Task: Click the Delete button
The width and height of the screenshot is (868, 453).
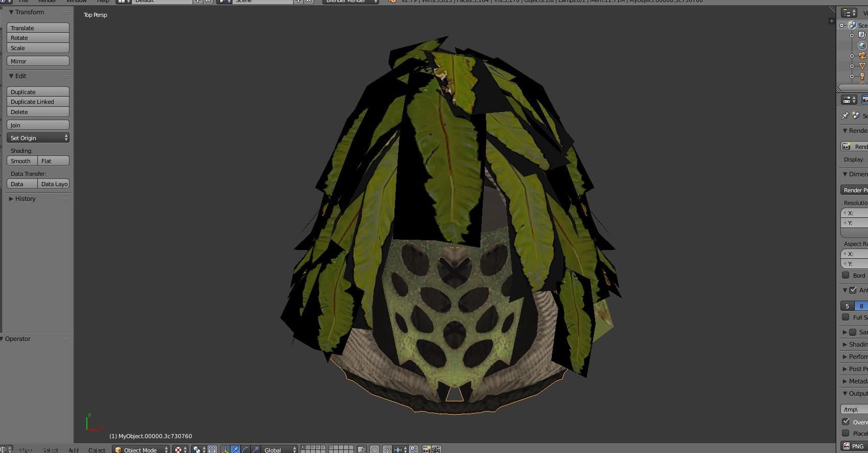Action: tap(38, 112)
